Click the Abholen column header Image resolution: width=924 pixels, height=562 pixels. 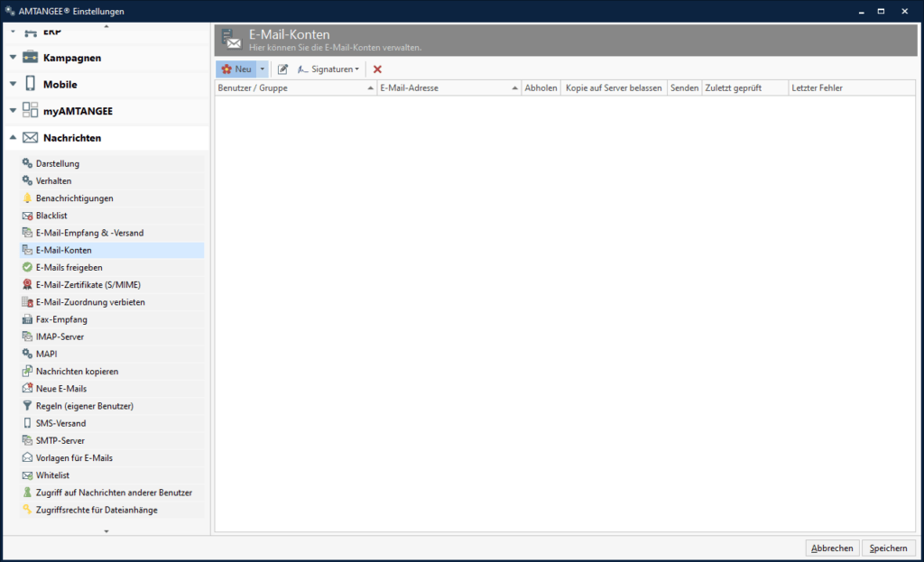tap(541, 88)
